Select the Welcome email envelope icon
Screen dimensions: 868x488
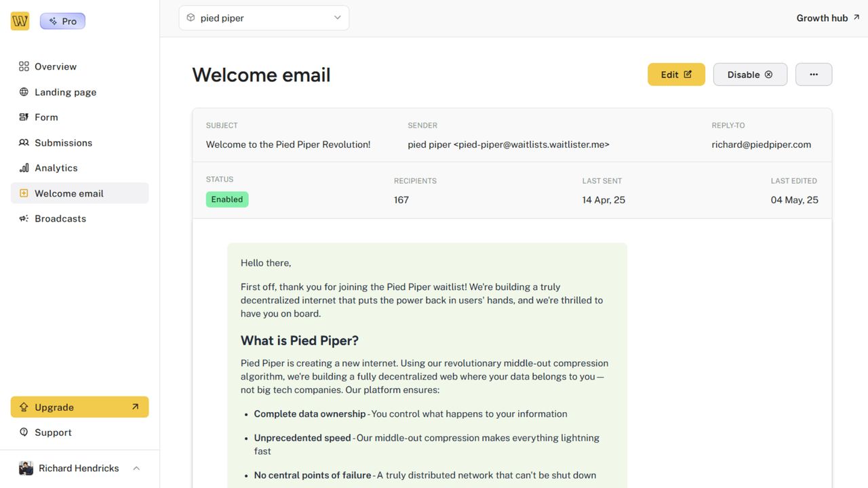pyautogui.click(x=22, y=193)
